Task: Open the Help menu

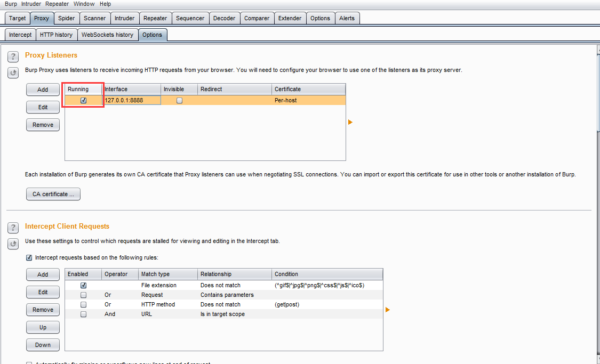Action: (x=105, y=4)
